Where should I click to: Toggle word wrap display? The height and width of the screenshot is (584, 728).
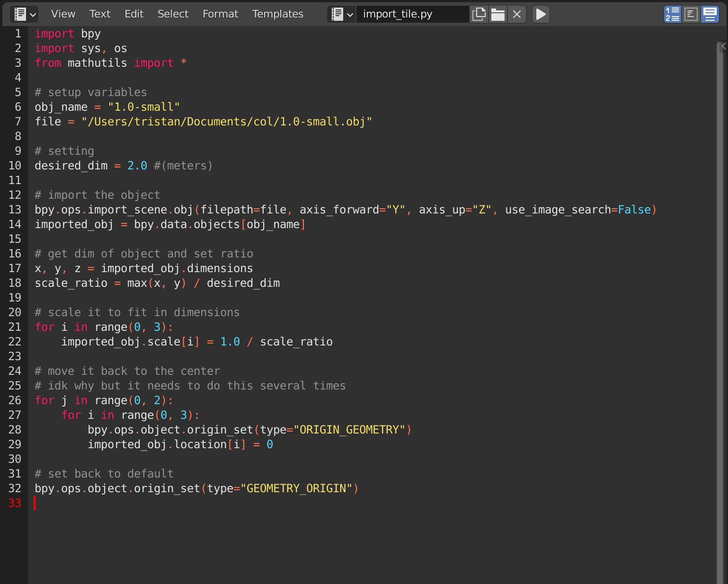pyautogui.click(x=691, y=14)
